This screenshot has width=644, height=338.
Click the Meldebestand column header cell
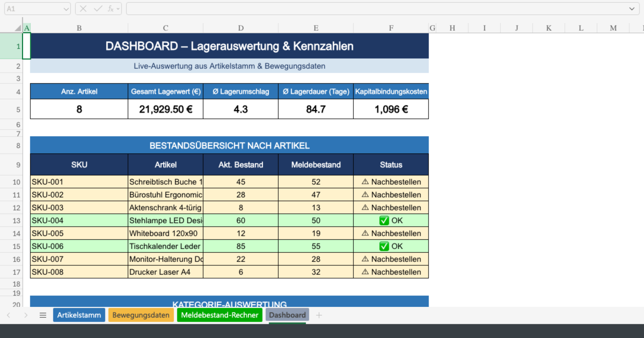point(316,165)
